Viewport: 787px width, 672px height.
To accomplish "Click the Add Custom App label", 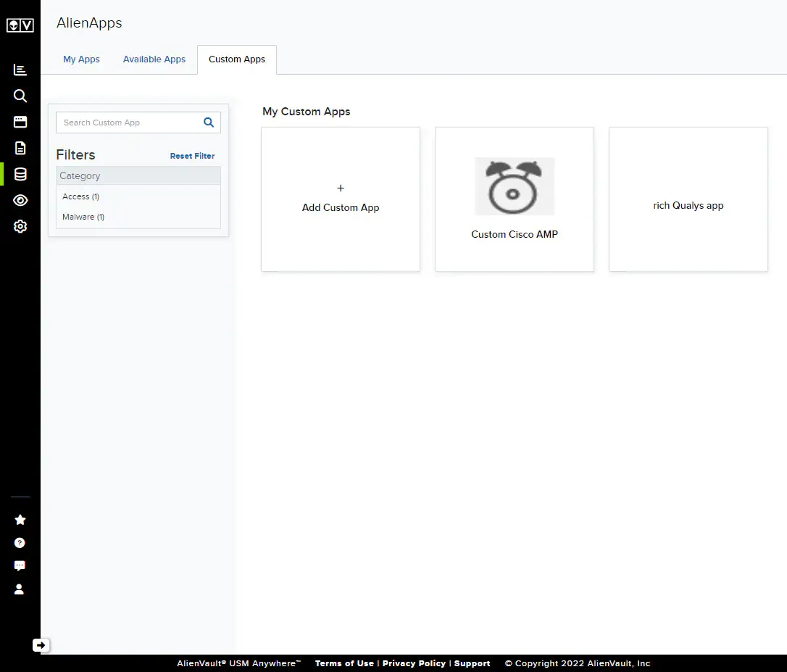I will (x=341, y=207).
